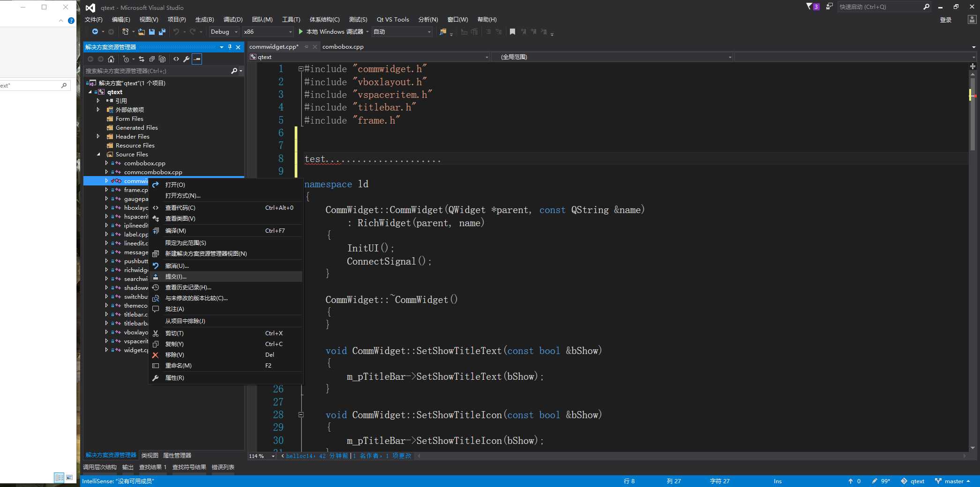
Task: Click the account user icon at top right
Action: tap(972, 20)
